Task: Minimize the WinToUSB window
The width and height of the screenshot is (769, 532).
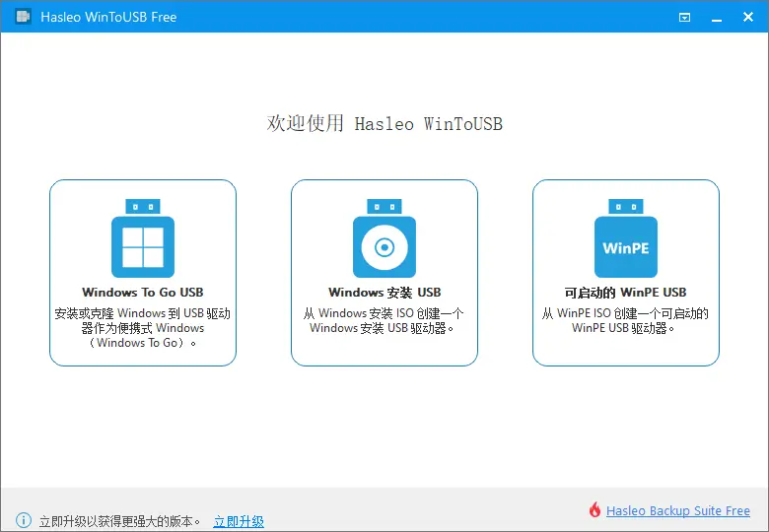Action: pos(714,17)
